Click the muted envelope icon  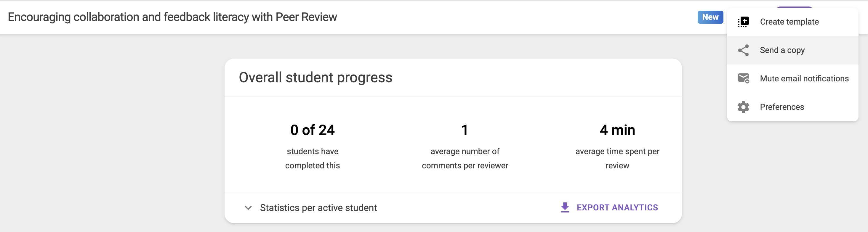point(743,78)
